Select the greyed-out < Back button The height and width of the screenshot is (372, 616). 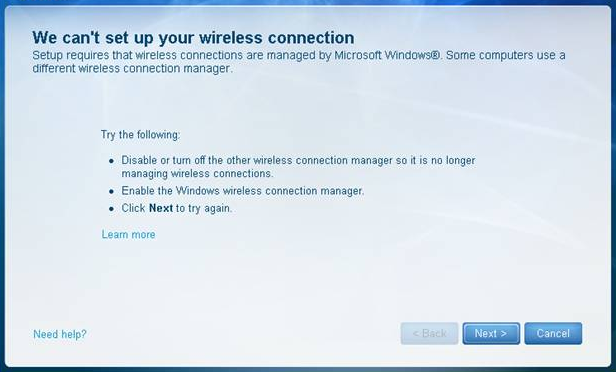[x=429, y=334]
